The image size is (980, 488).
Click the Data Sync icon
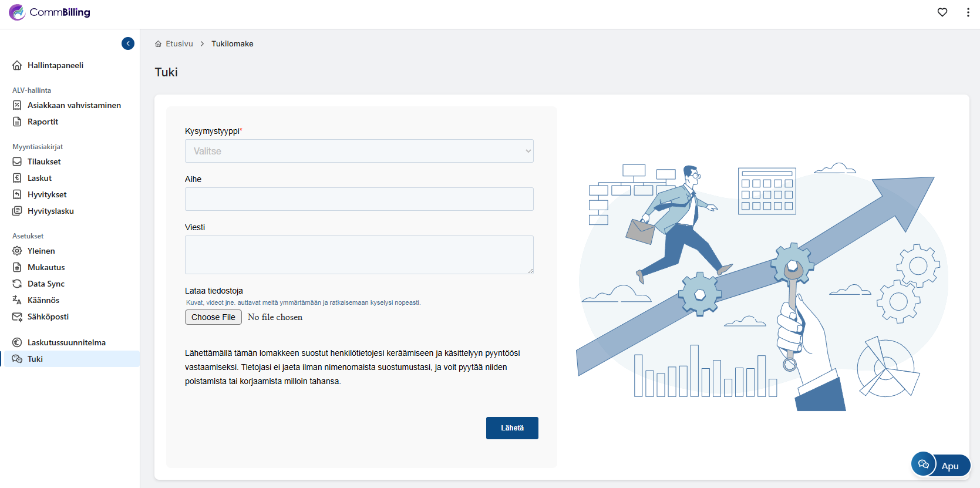coord(17,284)
